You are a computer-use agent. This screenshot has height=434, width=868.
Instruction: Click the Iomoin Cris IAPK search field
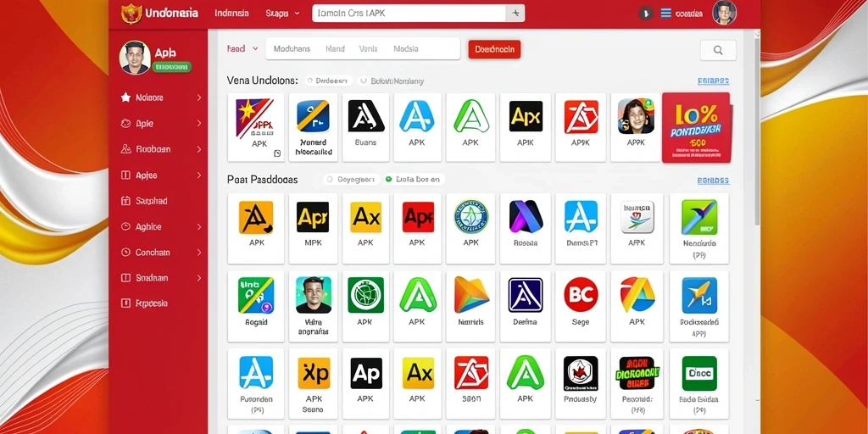(409, 14)
